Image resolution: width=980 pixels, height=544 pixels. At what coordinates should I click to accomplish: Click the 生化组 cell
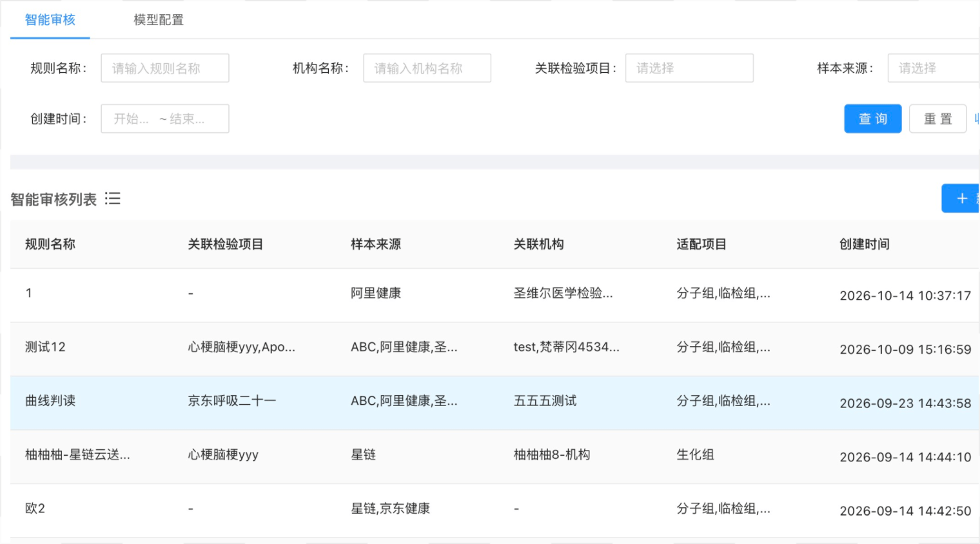(x=695, y=455)
